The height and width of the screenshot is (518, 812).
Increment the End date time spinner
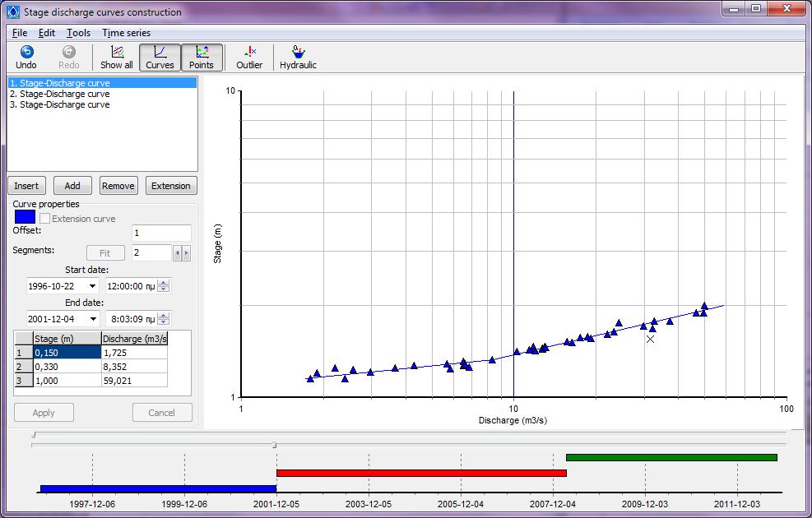[164, 315]
